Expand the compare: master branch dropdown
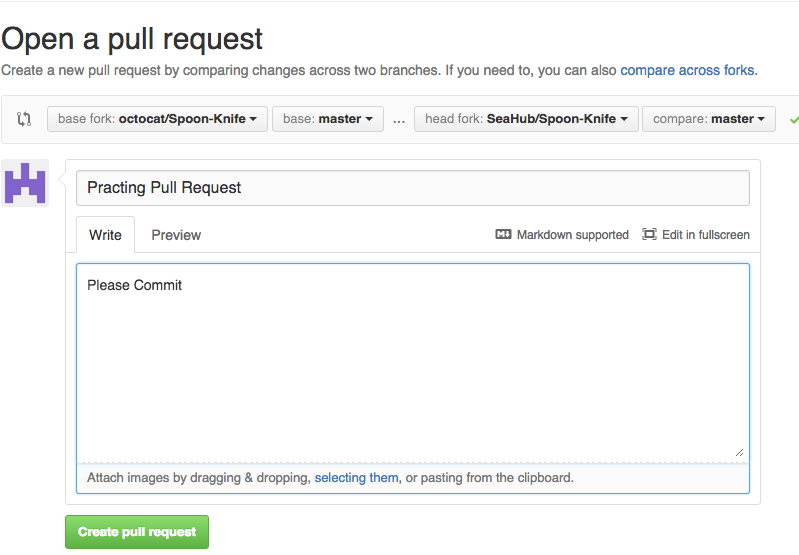Screen dimensions: 799x555 (x=709, y=119)
